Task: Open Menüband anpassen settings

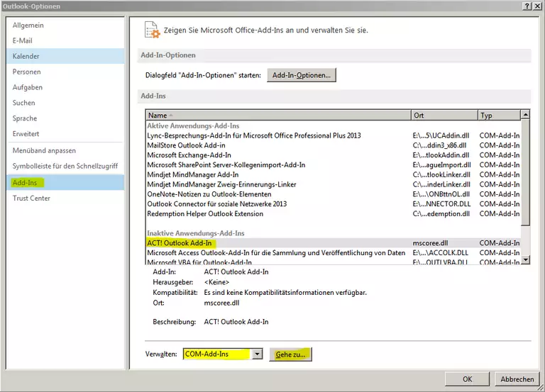Action: coord(44,150)
